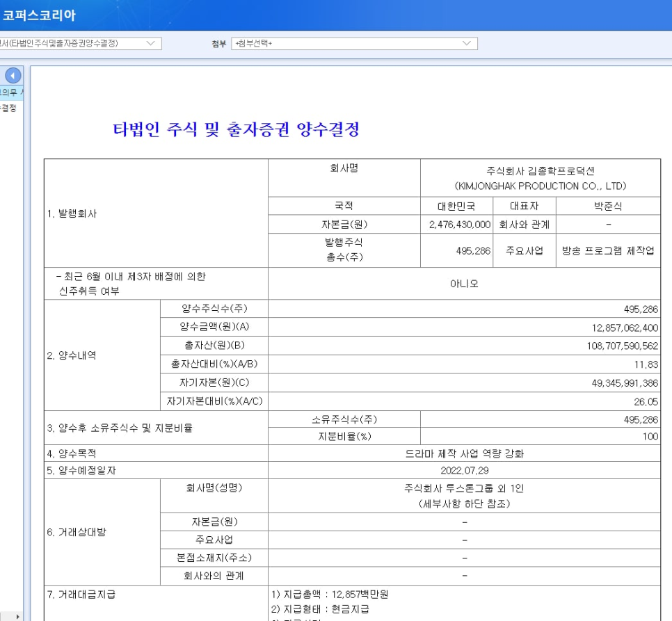Open the 첨부선택 attachment dropdown
672x621 pixels.
354,43
